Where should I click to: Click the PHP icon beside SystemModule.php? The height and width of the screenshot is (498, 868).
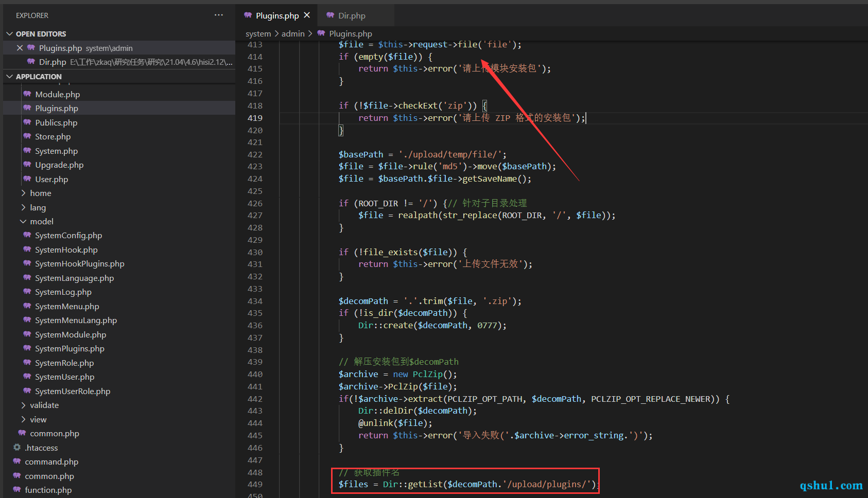coord(27,334)
